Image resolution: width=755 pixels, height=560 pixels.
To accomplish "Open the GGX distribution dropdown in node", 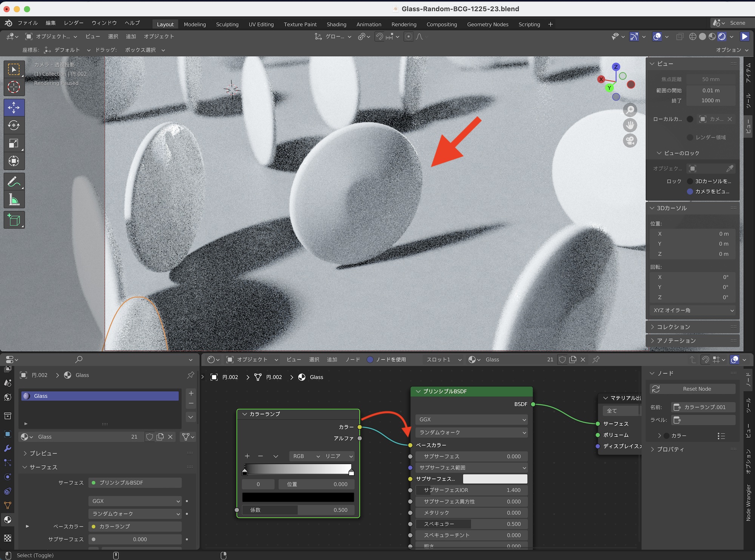I will pyautogui.click(x=471, y=420).
